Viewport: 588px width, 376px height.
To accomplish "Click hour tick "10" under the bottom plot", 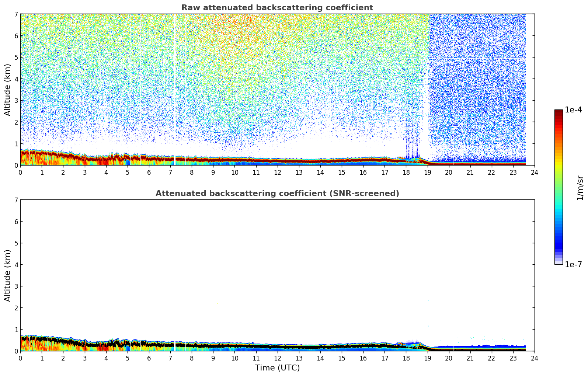I will coord(234,358).
